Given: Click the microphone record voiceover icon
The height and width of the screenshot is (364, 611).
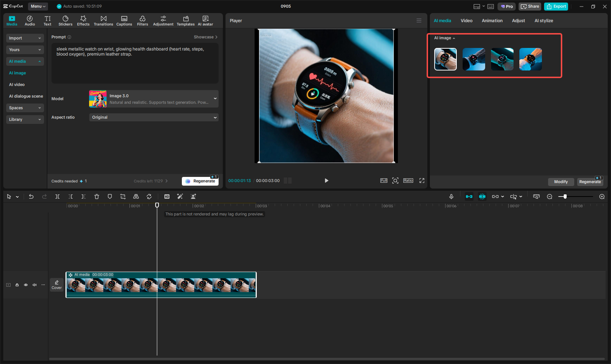Looking at the screenshot, I should pos(451,197).
